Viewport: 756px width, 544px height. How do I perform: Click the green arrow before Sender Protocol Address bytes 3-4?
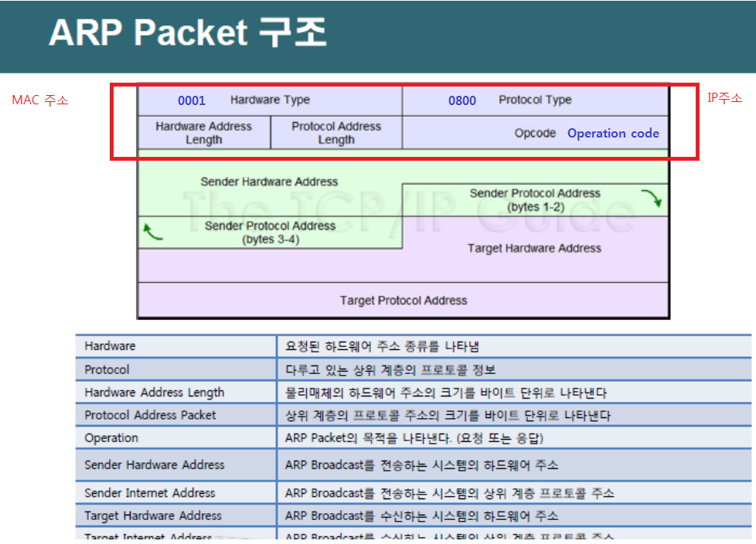(x=152, y=231)
